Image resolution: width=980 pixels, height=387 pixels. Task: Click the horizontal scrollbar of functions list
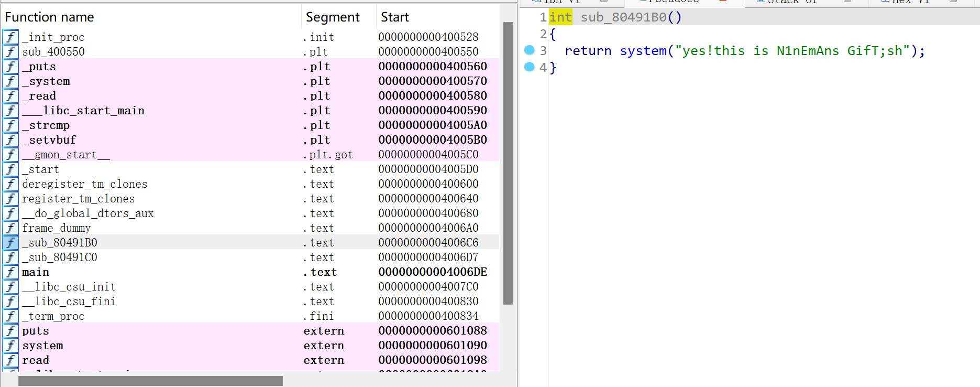(150, 381)
